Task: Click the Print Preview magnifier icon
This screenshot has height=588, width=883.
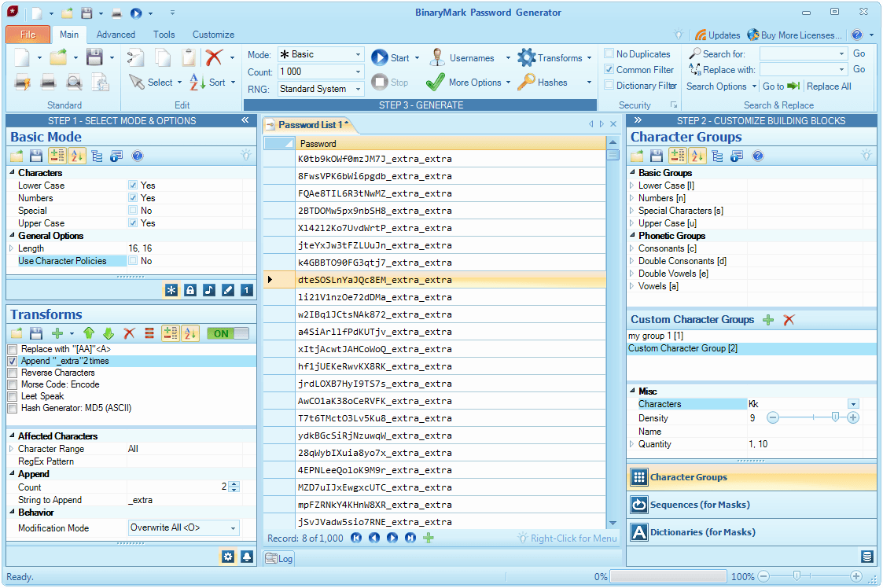Action: point(74,83)
